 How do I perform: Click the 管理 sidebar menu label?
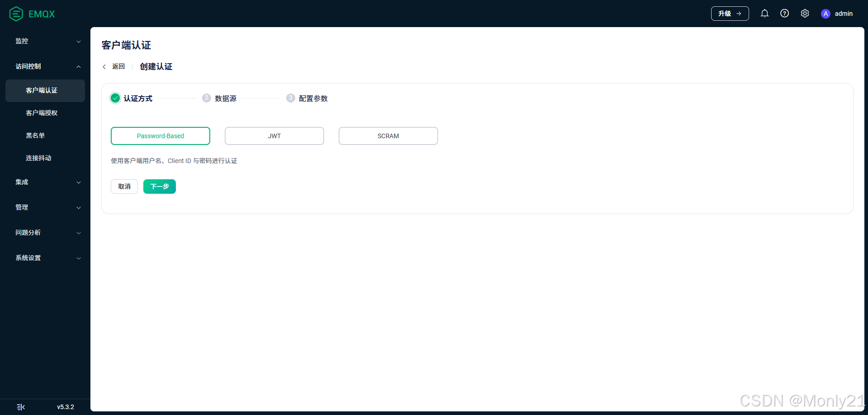22,207
